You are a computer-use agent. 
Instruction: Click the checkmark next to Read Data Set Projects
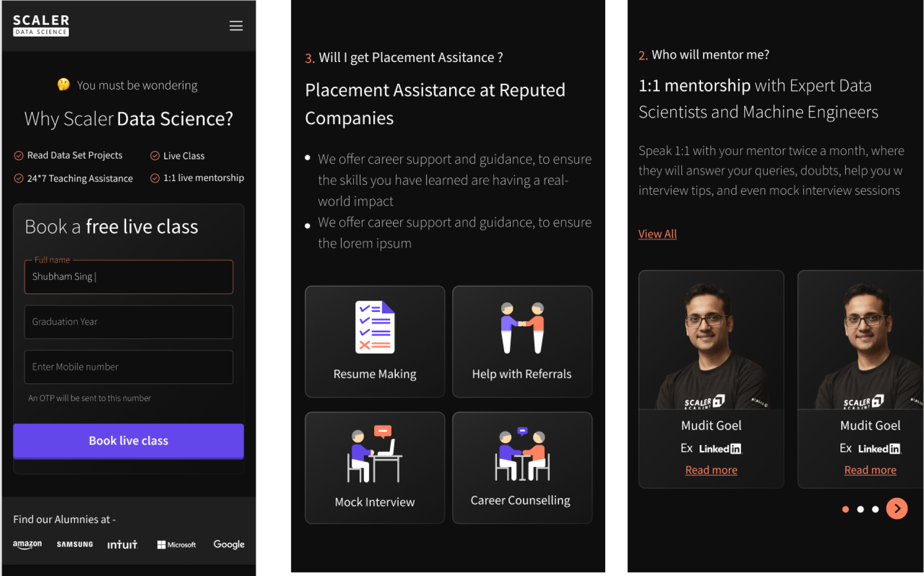(19, 155)
